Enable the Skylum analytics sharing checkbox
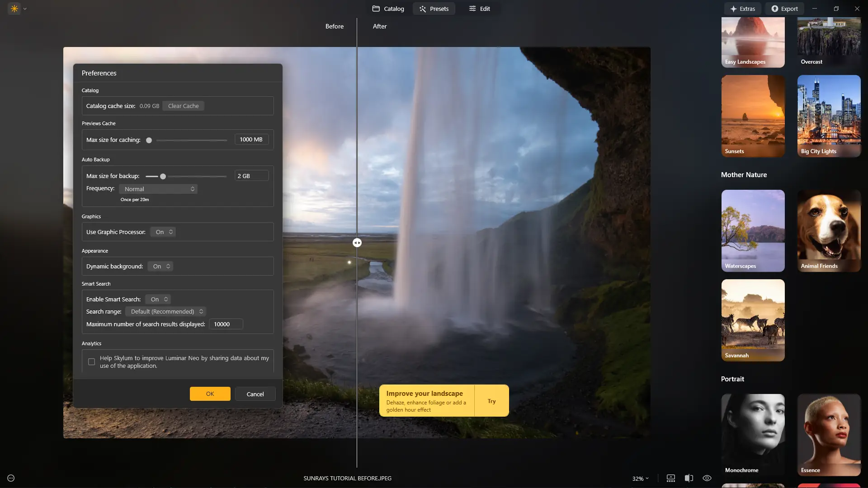 pyautogui.click(x=91, y=362)
